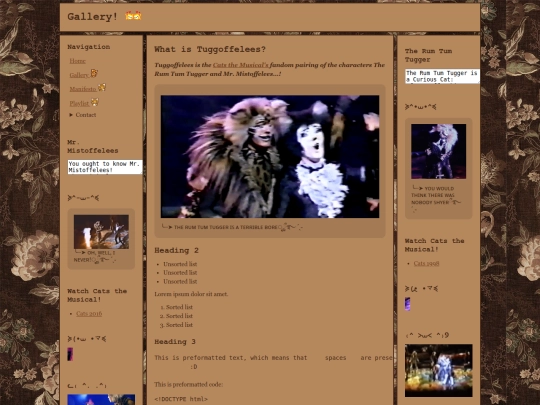Click the 'What is Tuggoffelees?' heading
Screen dimensions: 540x405
coord(210,49)
